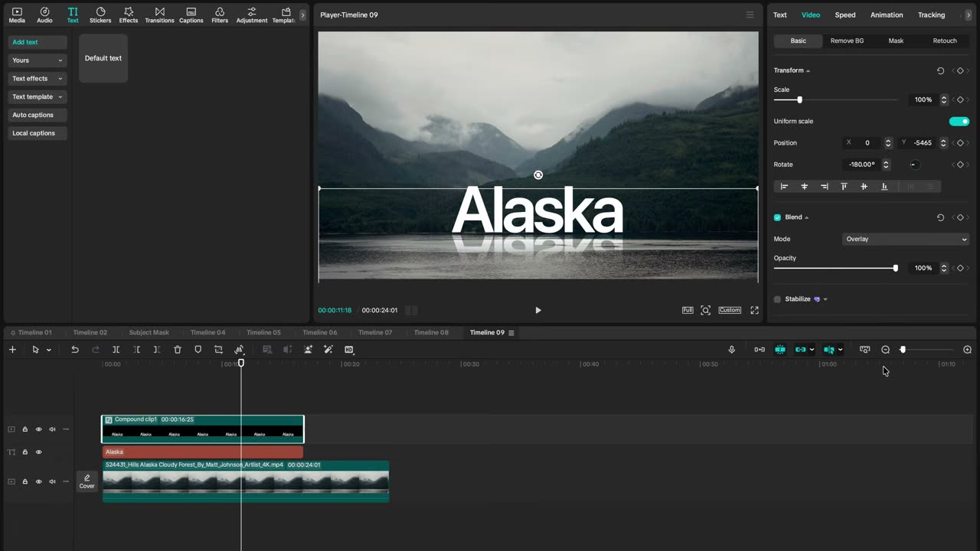Click the zoom out timeline icon

click(x=886, y=350)
